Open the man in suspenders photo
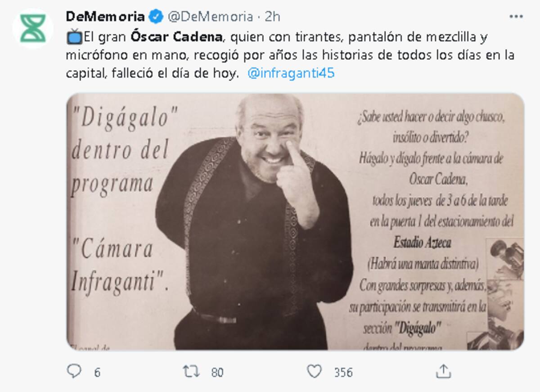The width and height of the screenshot is (540, 392). (295, 221)
